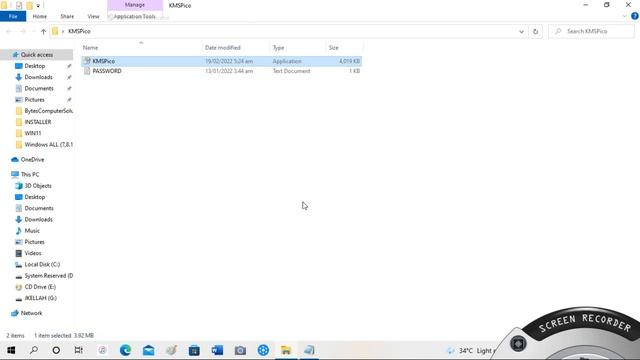This screenshot has height=360, width=640.
Task: Navigate forward in folder history
Action: point(23,31)
